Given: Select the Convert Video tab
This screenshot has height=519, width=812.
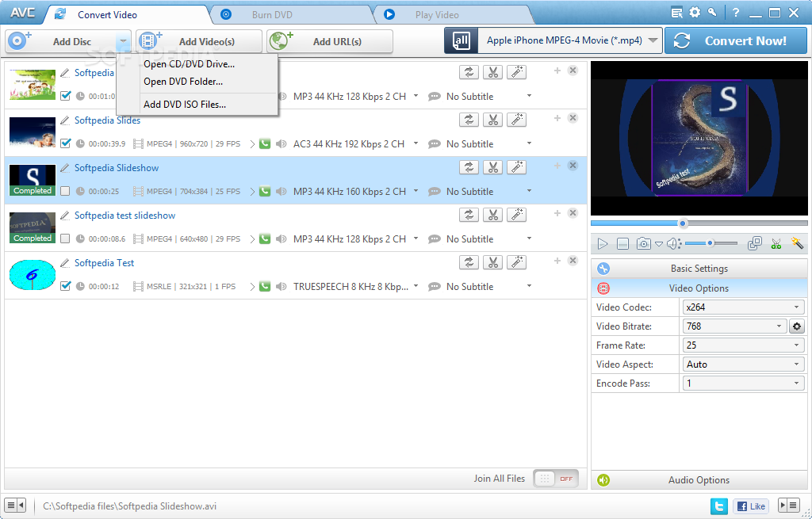Looking at the screenshot, I should coord(107,14).
